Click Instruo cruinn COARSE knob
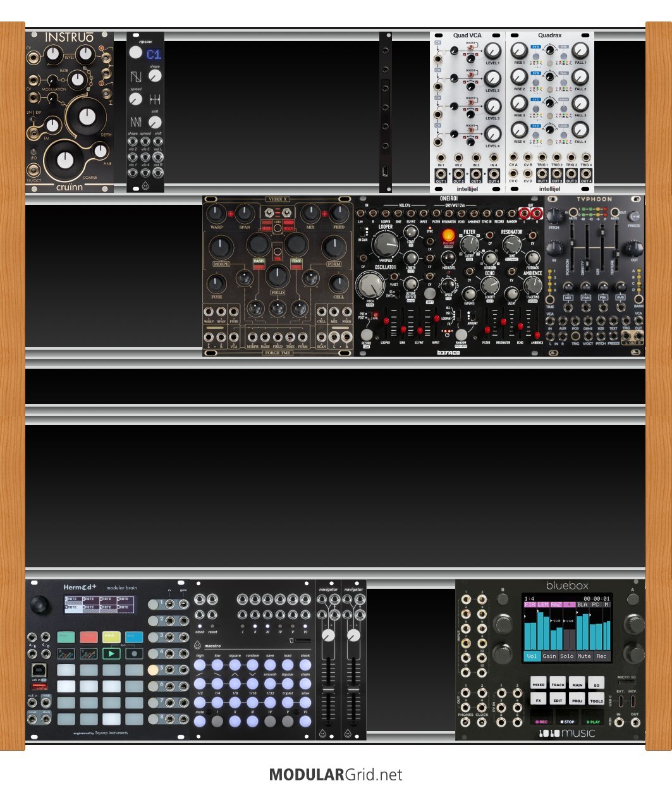This screenshot has height=788, width=672. (x=65, y=159)
